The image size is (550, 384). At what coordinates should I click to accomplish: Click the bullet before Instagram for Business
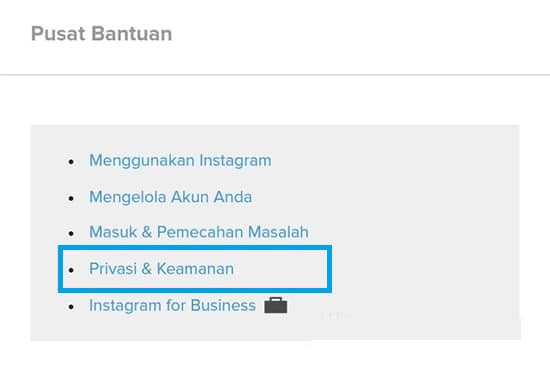coord(72,307)
